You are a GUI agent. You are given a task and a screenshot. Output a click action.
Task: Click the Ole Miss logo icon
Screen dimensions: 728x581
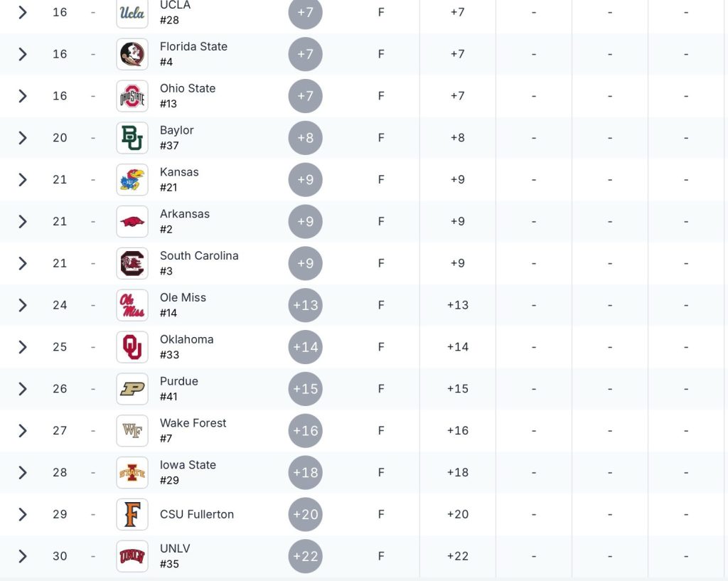[x=132, y=305]
